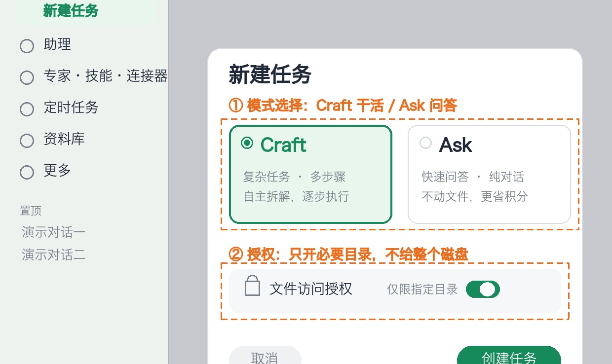Cancel with the 取消 button
The image size is (612, 364).
coord(265,356)
